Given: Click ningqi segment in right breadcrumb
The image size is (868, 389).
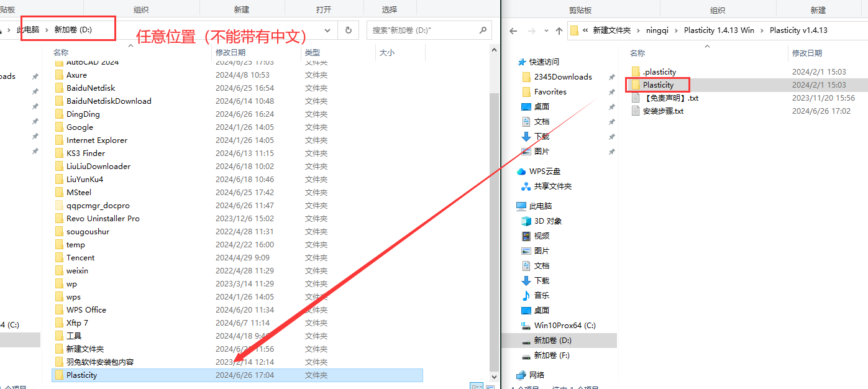Looking at the screenshot, I should tap(658, 30).
